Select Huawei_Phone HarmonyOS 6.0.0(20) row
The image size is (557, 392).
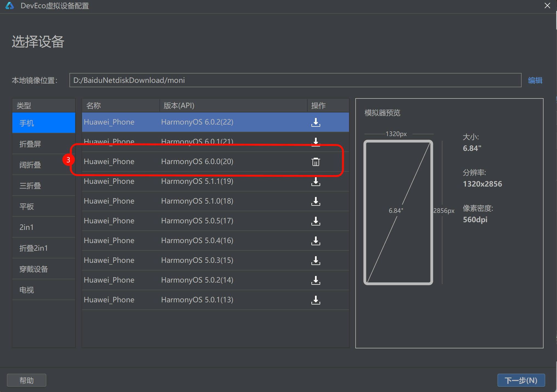(192, 162)
